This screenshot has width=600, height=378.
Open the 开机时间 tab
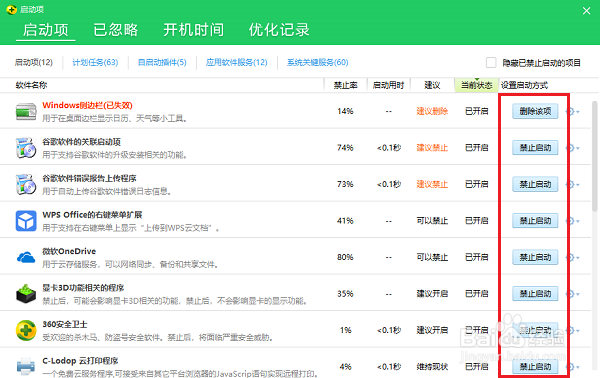pos(194,30)
